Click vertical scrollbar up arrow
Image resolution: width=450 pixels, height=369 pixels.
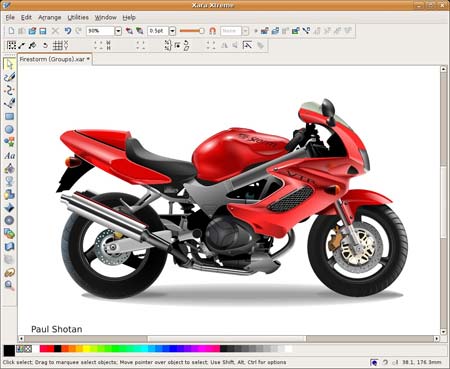click(443, 69)
